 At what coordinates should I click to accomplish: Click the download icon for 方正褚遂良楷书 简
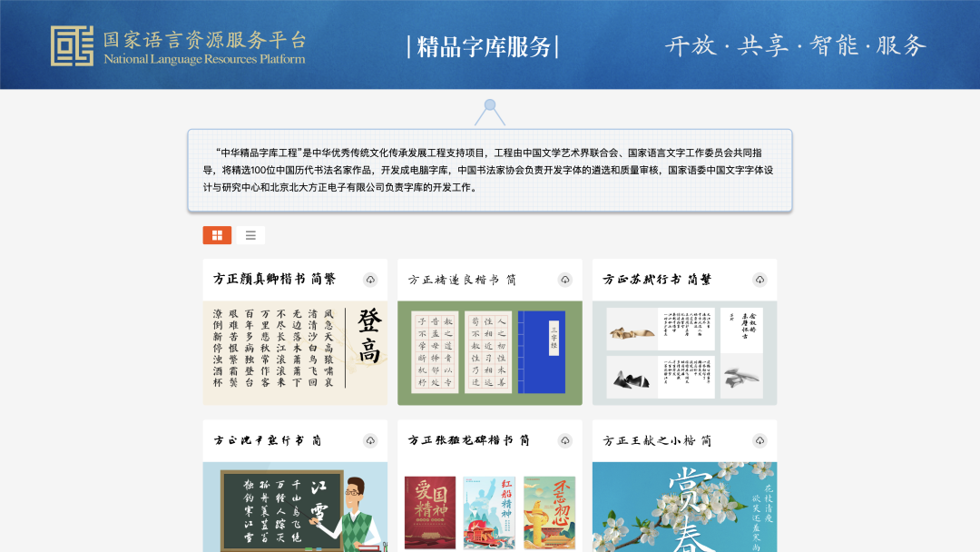click(565, 280)
